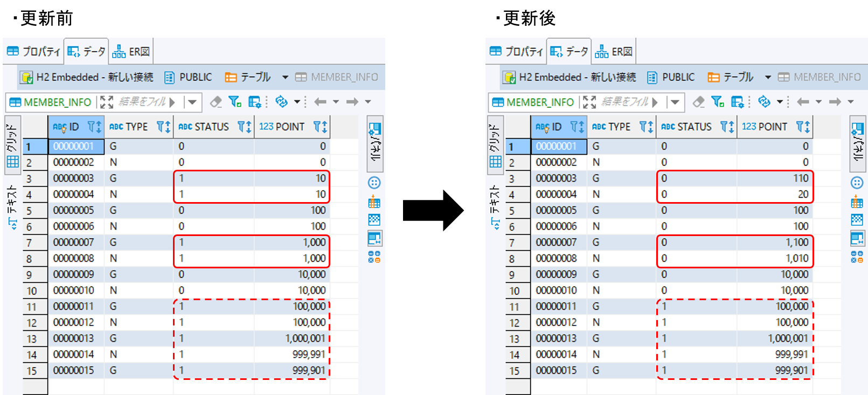Toggle the Panels button in left panel
Image resolution: width=868 pixels, height=395 pixels.
click(375, 143)
